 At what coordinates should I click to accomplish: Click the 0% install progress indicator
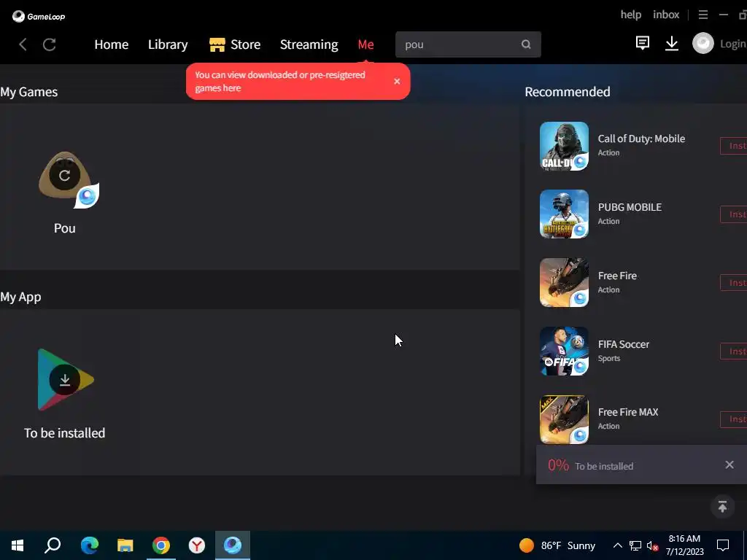click(558, 465)
